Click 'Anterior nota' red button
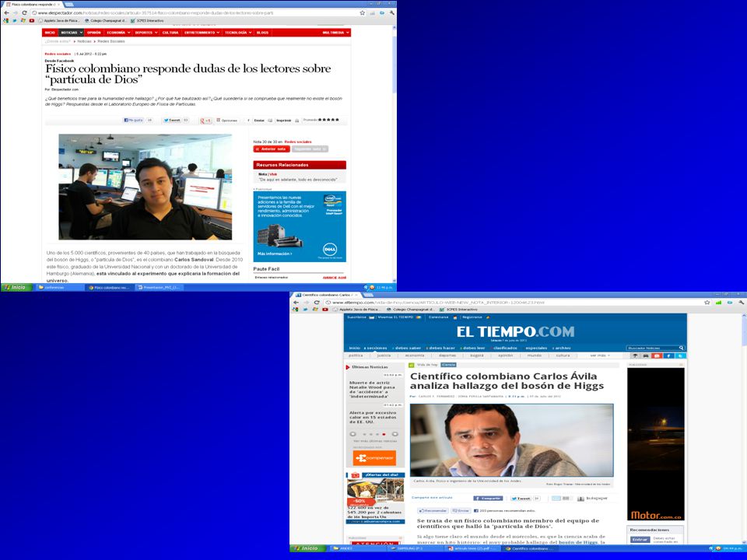747x560 pixels. click(x=272, y=149)
